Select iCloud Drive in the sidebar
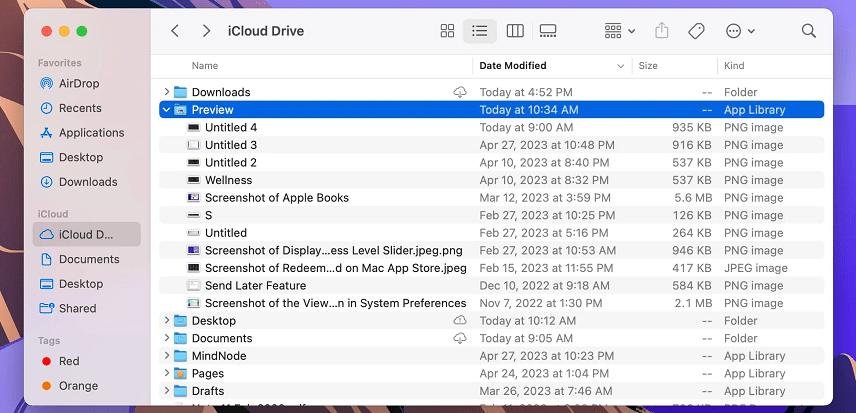This screenshot has height=413, width=856. (x=87, y=235)
